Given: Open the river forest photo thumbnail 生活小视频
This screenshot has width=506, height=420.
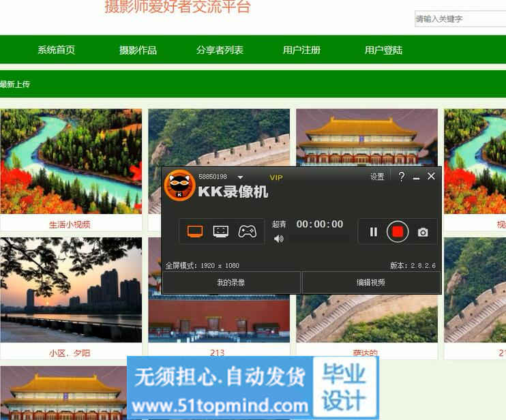Looking at the screenshot, I should [71, 162].
